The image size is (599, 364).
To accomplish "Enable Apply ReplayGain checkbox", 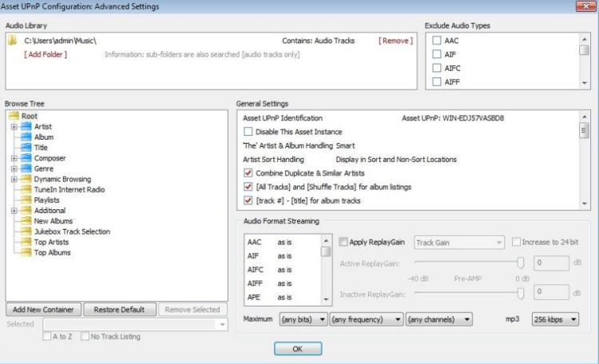I will 343,242.
